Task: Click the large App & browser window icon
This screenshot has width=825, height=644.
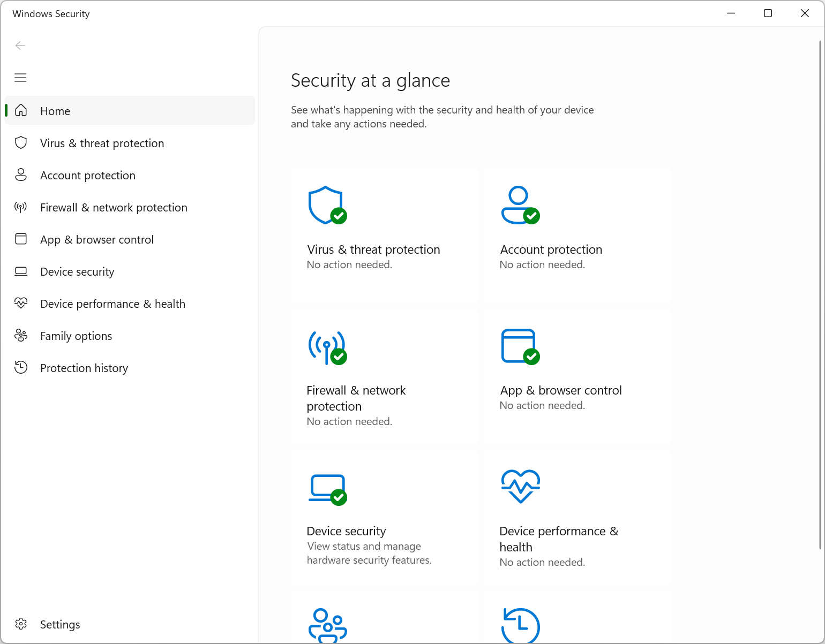Action: point(520,347)
